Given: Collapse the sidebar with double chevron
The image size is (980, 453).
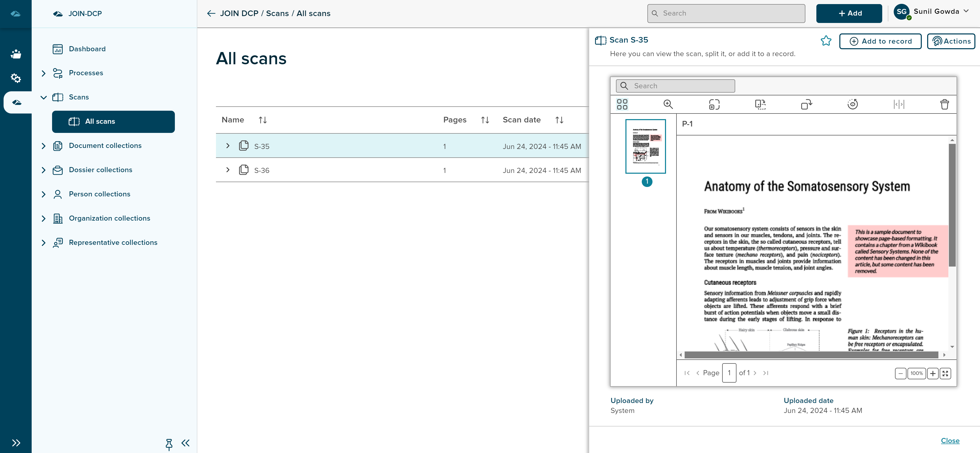Looking at the screenshot, I should click(x=186, y=443).
